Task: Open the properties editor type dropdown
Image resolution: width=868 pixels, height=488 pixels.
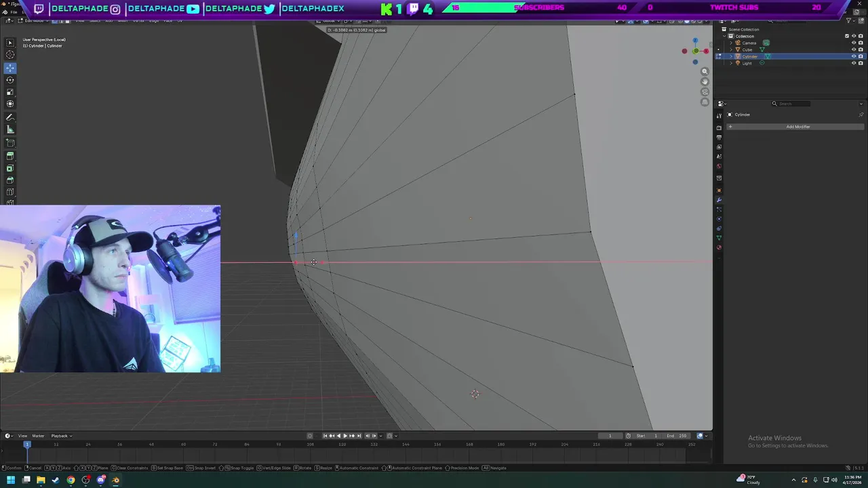Action: (x=722, y=104)
